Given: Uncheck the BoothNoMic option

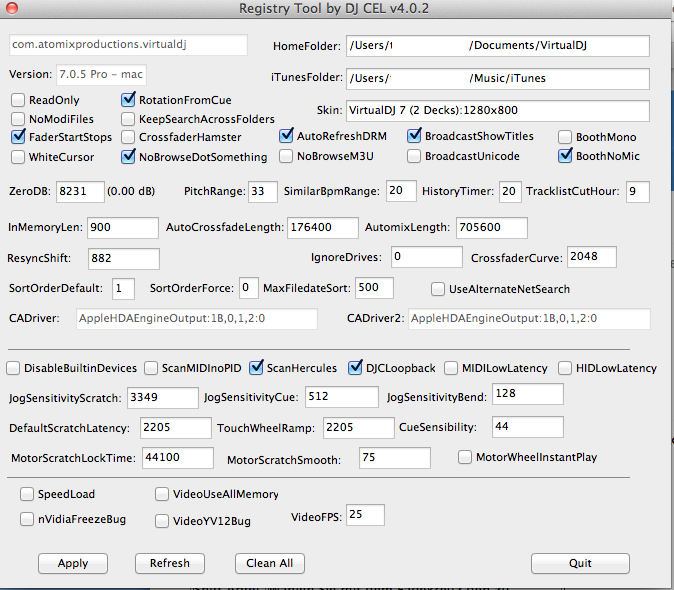Looking at the screenshot, I should (x=565, y=156).
